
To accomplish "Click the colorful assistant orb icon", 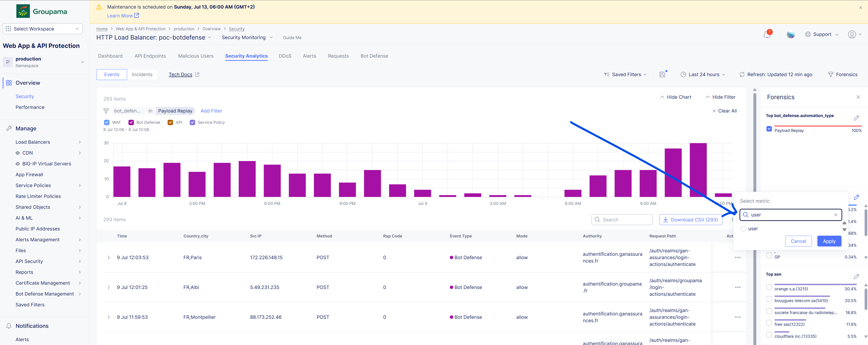I will pos(790,34).
